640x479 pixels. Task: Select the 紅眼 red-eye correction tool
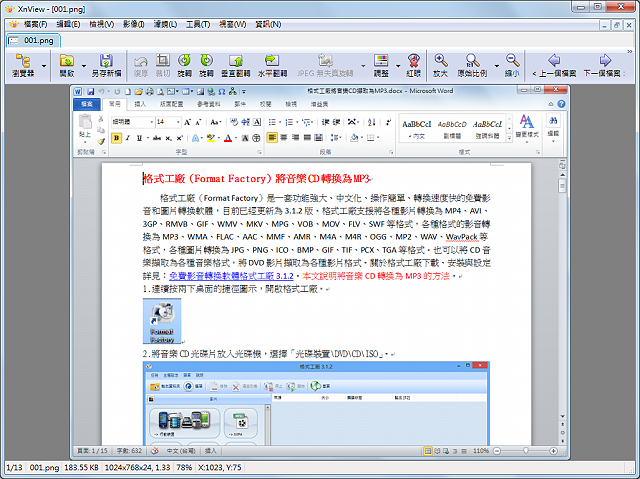(413, 65)
